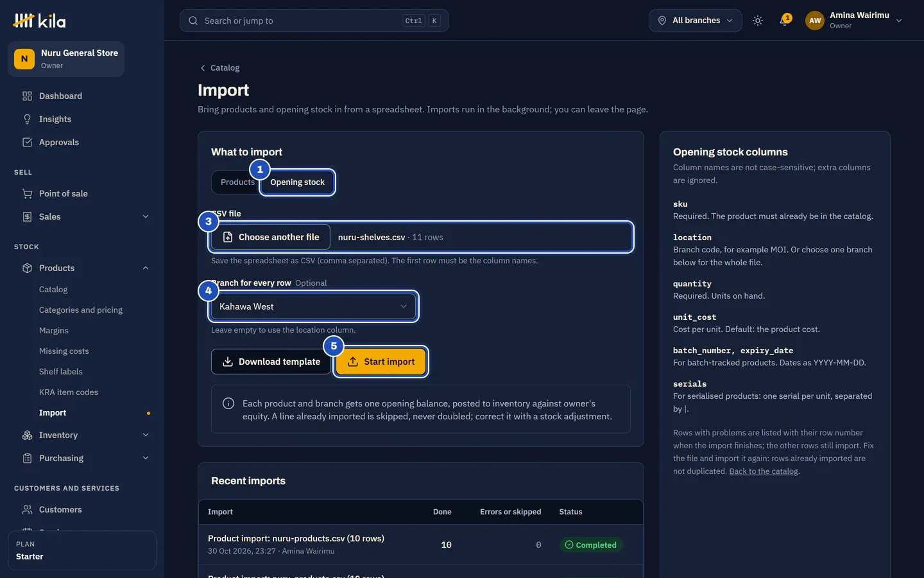Screen dimensions: 924x578
Task: Click the nuru-products.csv import row title
Action: (296, 538)
